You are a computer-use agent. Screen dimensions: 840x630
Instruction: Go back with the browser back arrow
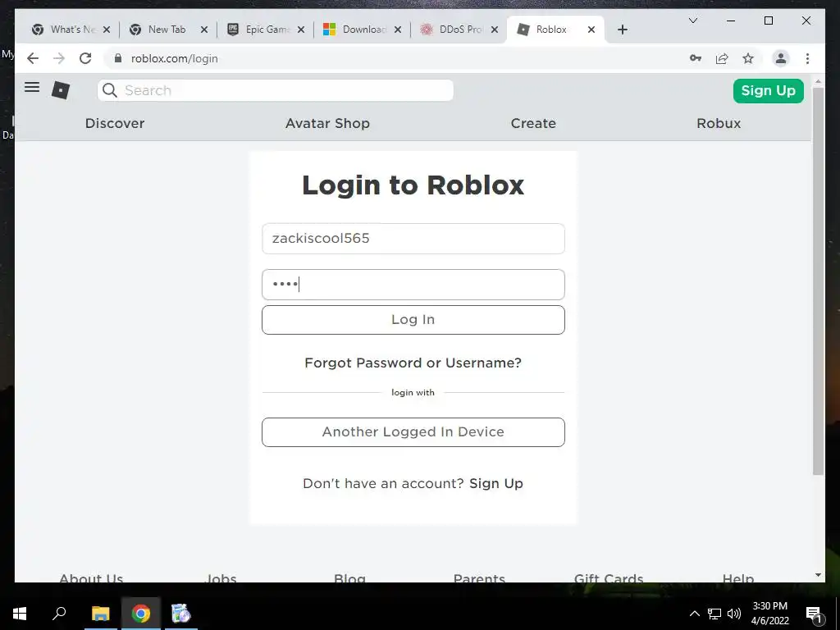[33, 58]
